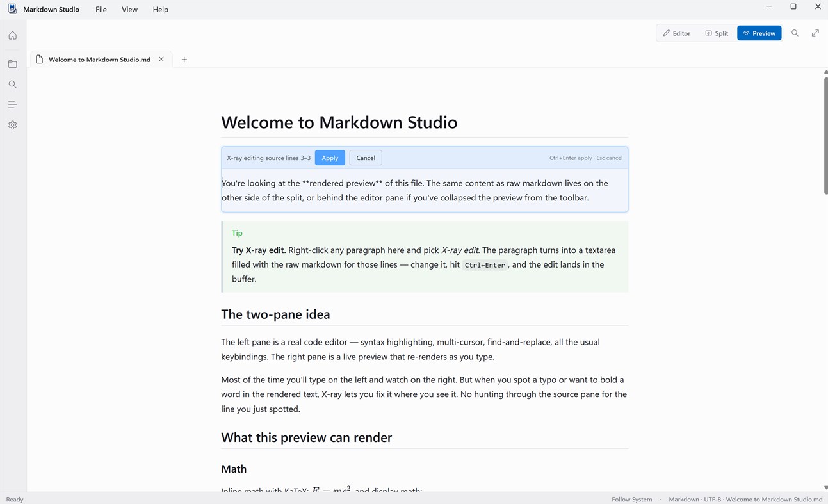Click the 'What this preview can render' heading
Viewport: 828px width, 504px height.
click(307, 437)
